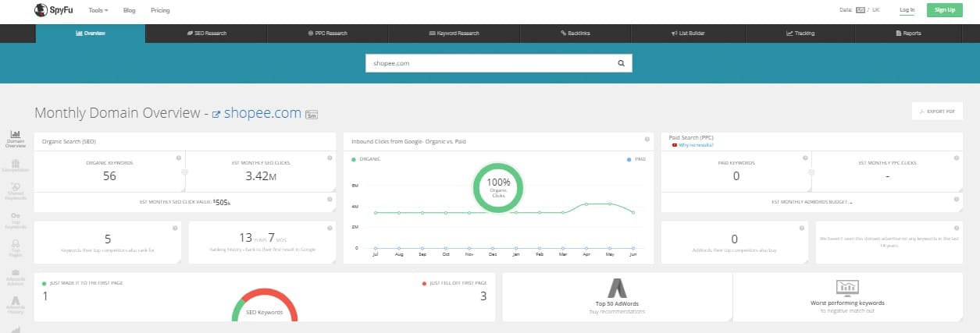
Task: Click help icon on SEO Click Value row
Action: (329, 199)
